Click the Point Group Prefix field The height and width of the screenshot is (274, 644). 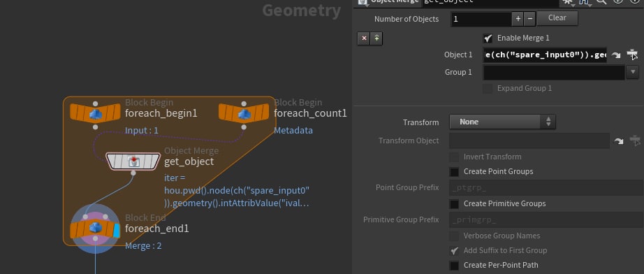pyautogui.click(x=546, y=188)
